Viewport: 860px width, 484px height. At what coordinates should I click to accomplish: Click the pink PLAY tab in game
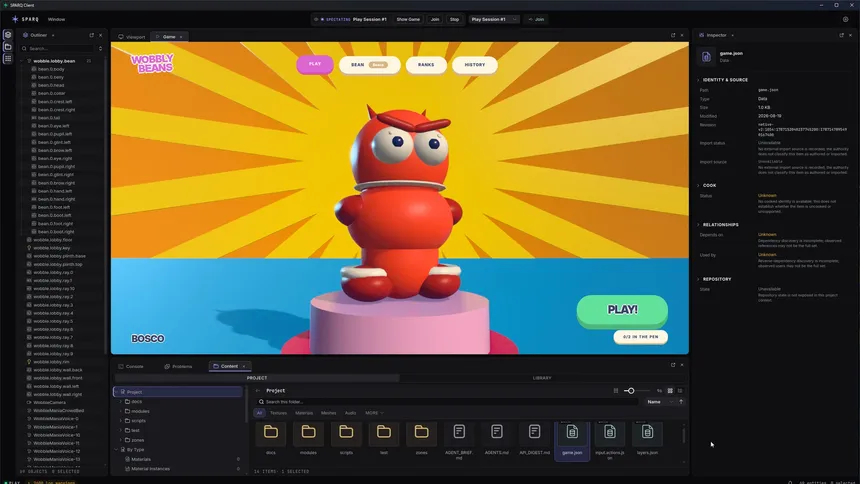pos(315,64)
